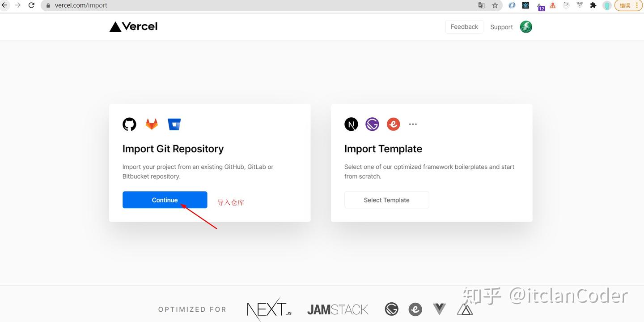Click the grey Ember logo in the footer
This screenshot has width=644, height=322.
pos(415,309)
